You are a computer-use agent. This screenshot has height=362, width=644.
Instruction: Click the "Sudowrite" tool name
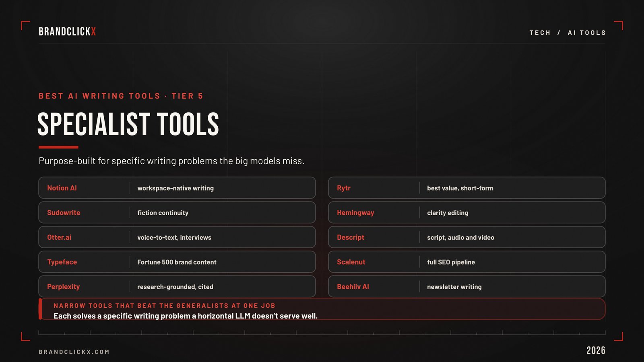click(x=64, y=212)
